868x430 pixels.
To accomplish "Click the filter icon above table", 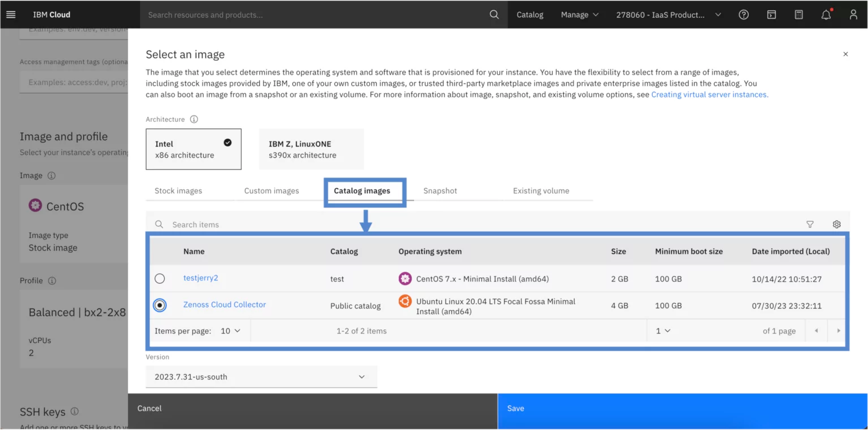I will coord(810,224).
